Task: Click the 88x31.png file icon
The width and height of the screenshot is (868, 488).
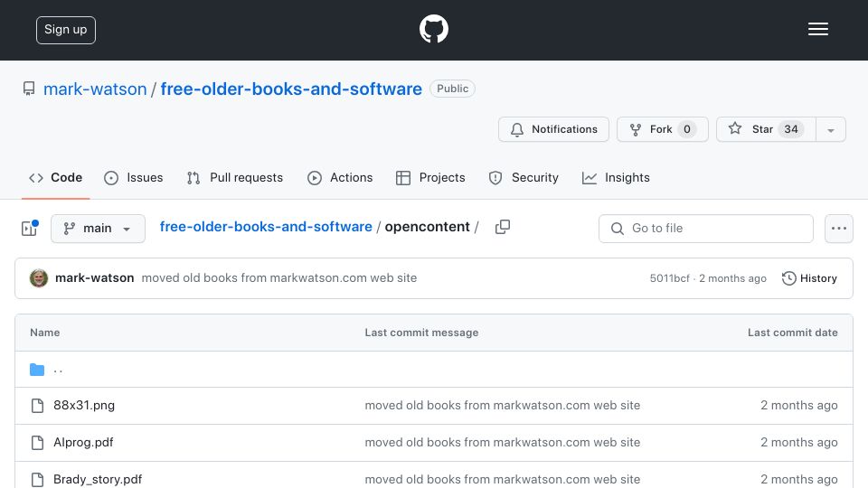Action: pyautogui.click(x=37, y=406)
